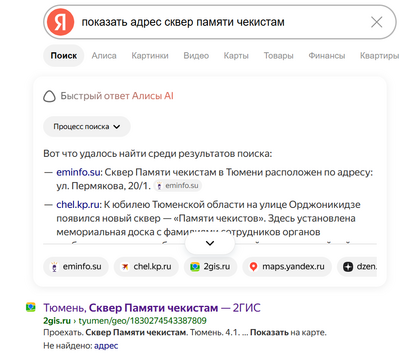Click the inline eminfo.su source badge
This screenshot has height=361, width=400.
pyautogui.click(x=178, y=186)
